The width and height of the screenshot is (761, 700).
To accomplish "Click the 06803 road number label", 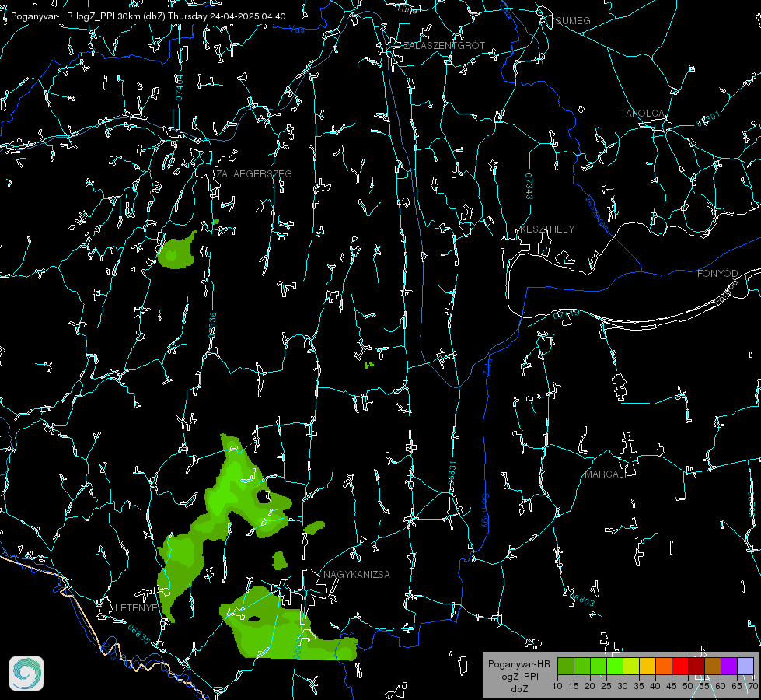I will click(x=581, y=600).
